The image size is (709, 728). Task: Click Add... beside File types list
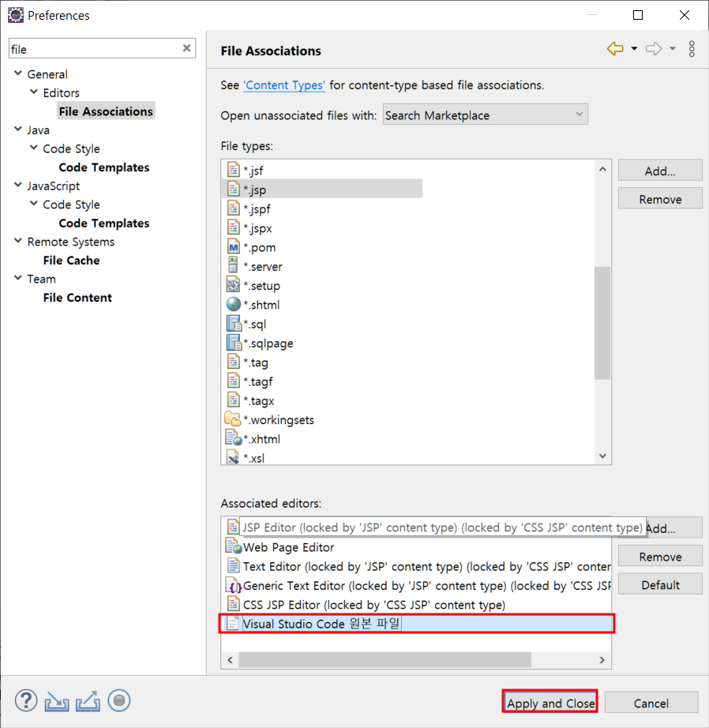[660, 171]
